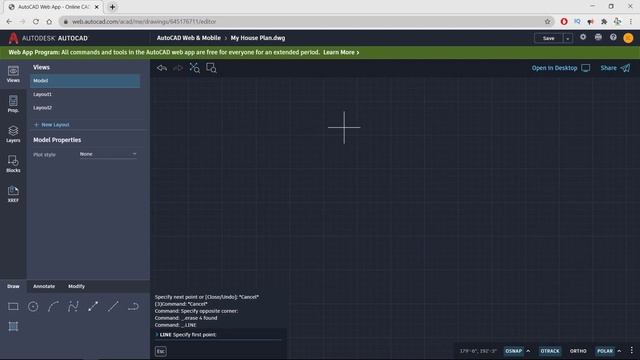Image resolution: width=640 pixels, height=360 pixels.
Task: Click the My House Plan.dwg title
Action: point(258,38)
